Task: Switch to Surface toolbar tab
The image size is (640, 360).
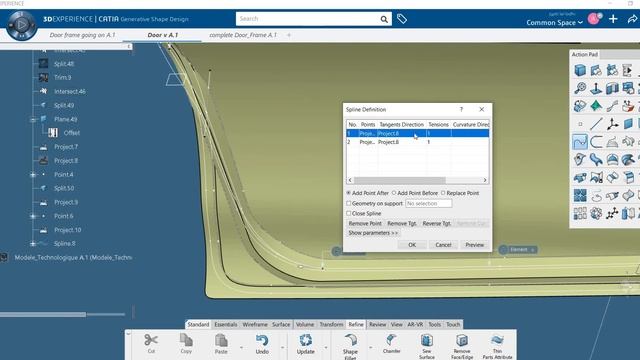Action: 281,324
